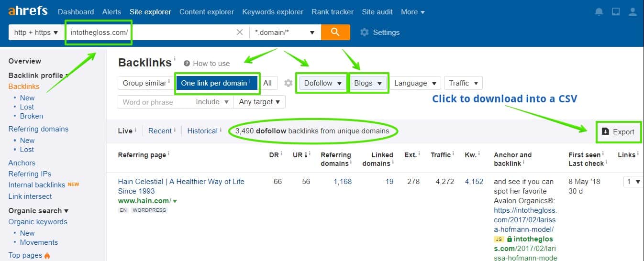Click the orange search magnifier button
The width and height of the screenshot is (644, 261).
point(335,32)
